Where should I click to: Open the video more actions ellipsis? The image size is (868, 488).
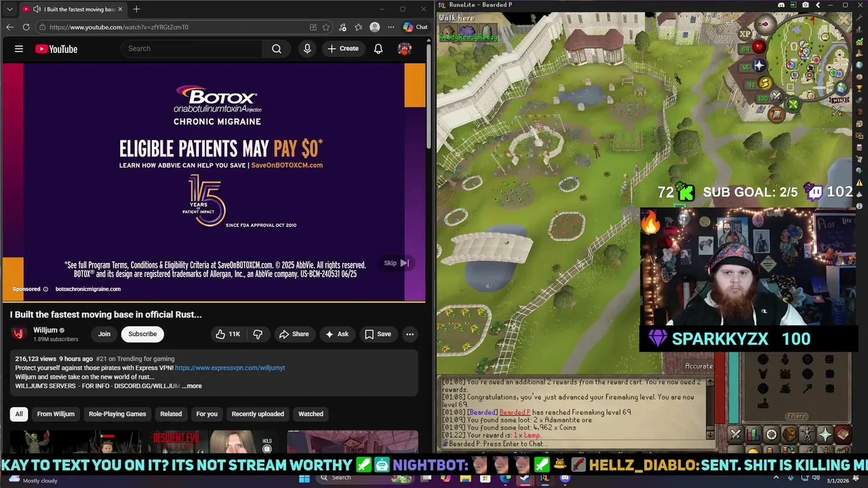pos(410,334)
